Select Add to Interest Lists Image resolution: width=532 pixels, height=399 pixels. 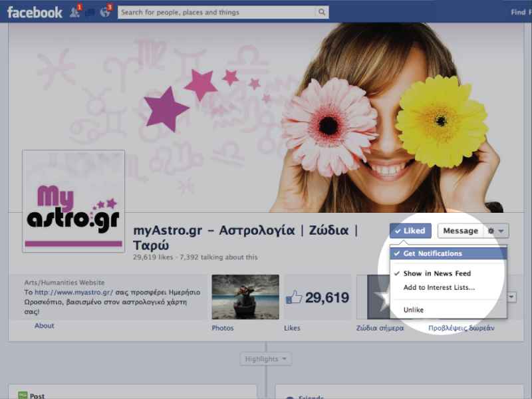pyautogui.click(x=448, y=287)
